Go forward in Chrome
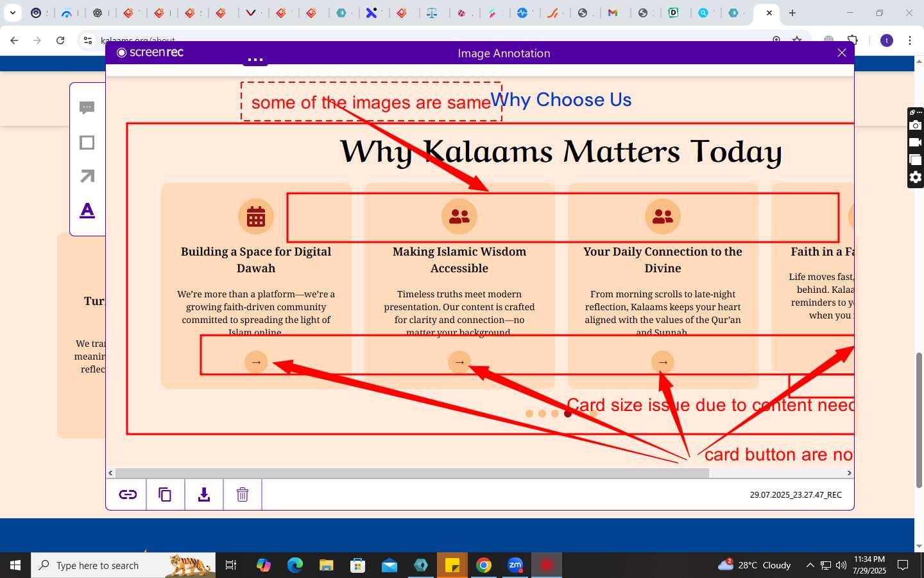The width and height of the screenshot is (924, 578). pos(37,40)
